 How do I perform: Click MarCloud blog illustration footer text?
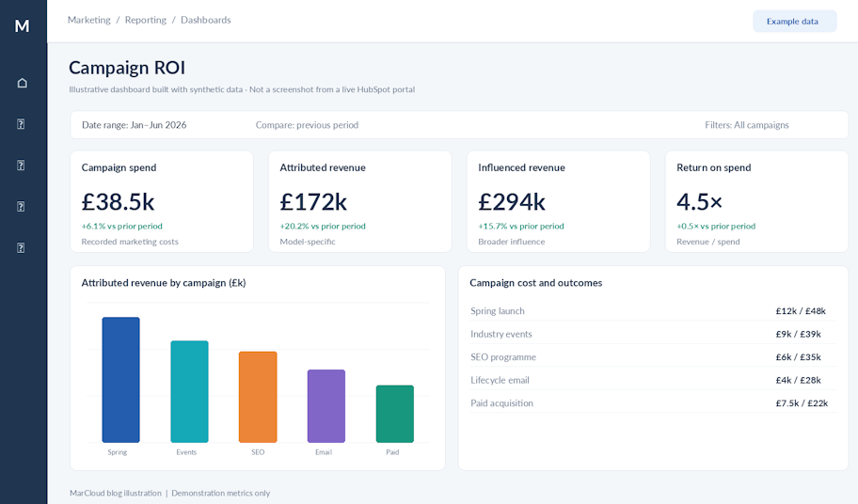pyautogui.click(x=116, y=493)
